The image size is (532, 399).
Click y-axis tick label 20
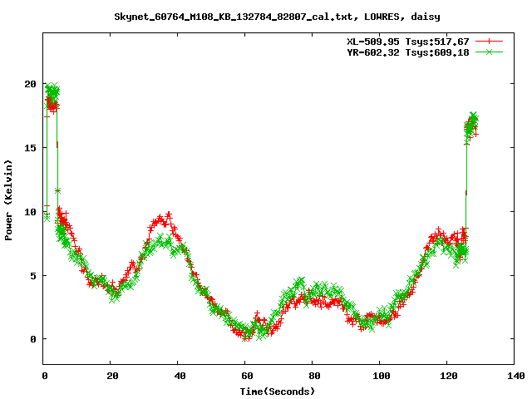pyautogui.click(x=30, y=84)
